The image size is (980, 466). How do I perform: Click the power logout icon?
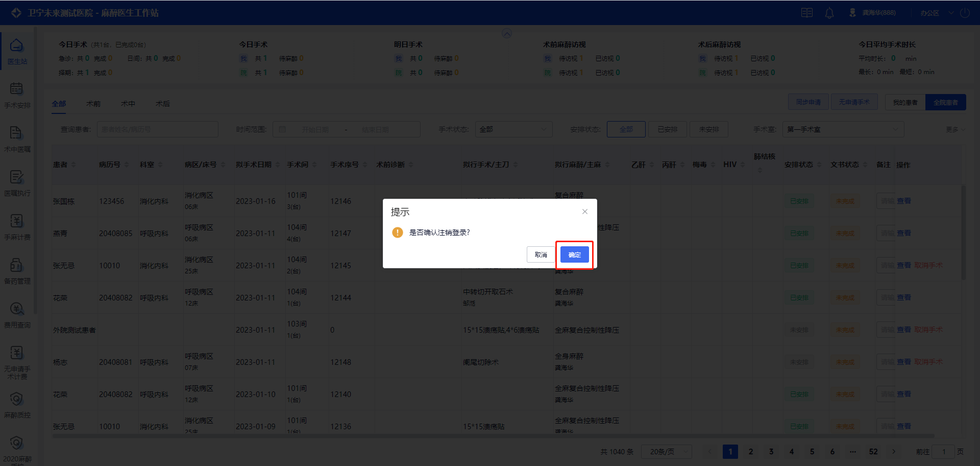click(965, 13)
